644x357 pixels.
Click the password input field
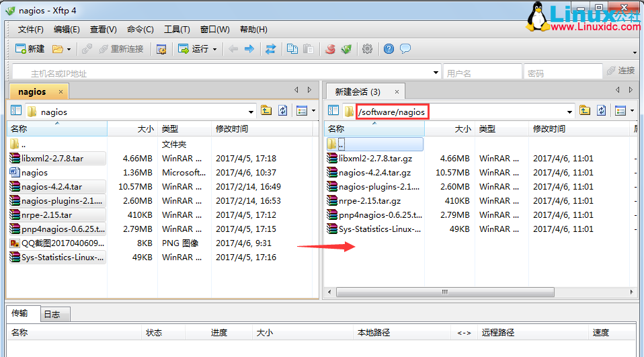tap(563, 73)
